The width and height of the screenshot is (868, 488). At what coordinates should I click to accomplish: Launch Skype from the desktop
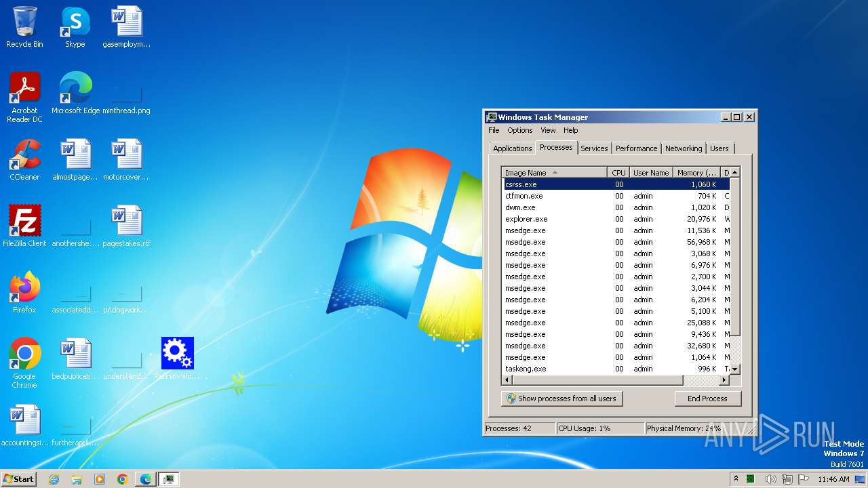75,27
